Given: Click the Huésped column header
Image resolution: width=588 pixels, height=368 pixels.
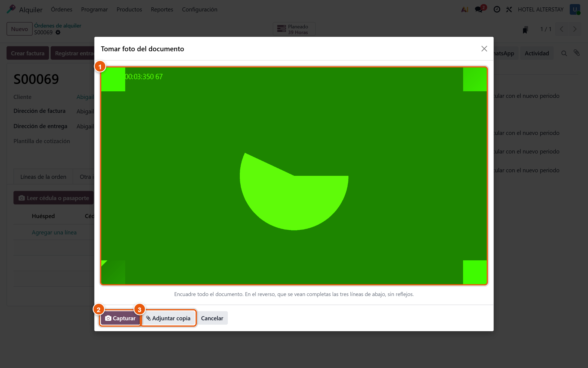Looking at the screenshot, I should click(x=43, y=216).
